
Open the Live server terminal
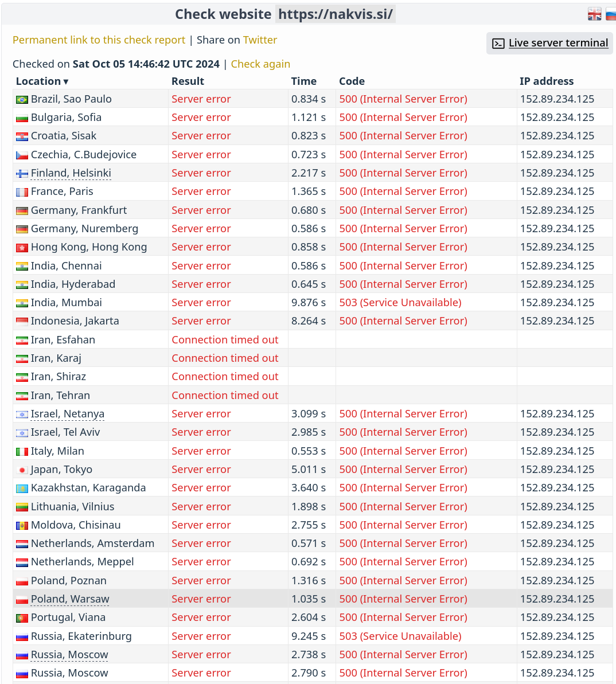click(x=557, y=43)
